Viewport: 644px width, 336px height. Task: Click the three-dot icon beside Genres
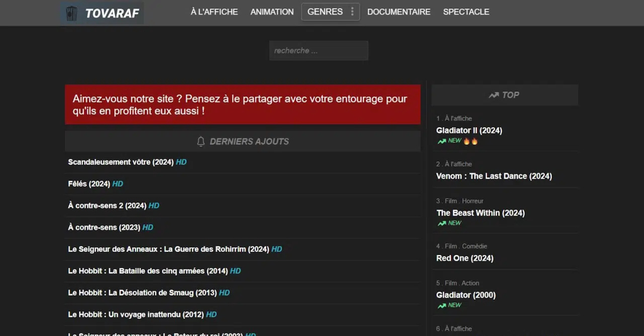click(x=352, y=12)
